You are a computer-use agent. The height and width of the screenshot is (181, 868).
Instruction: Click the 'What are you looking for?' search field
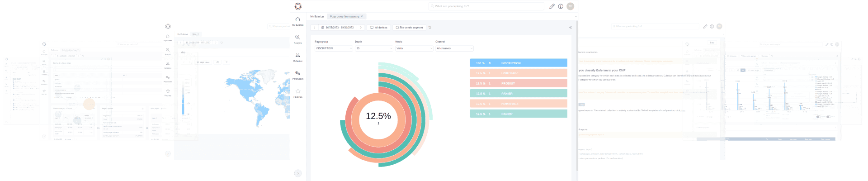tap(486, 6)
